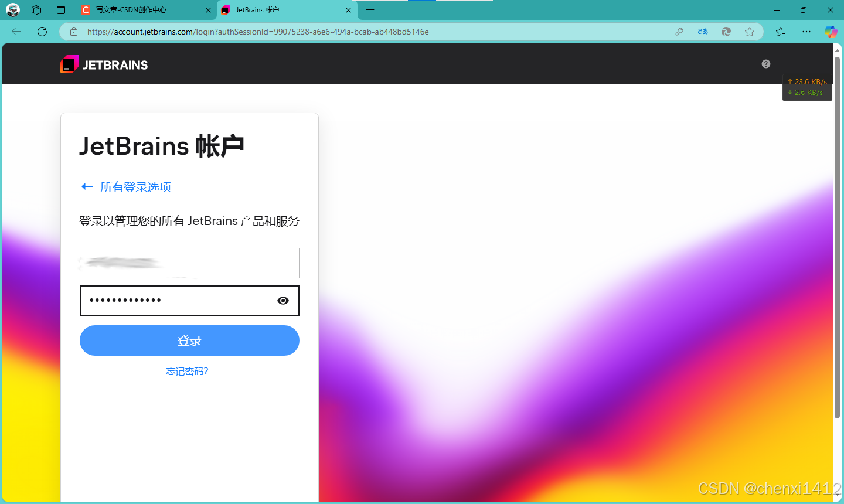Open the workspaces icon
The width and height of the screenshot is (844, 504).
coord(36,10)
